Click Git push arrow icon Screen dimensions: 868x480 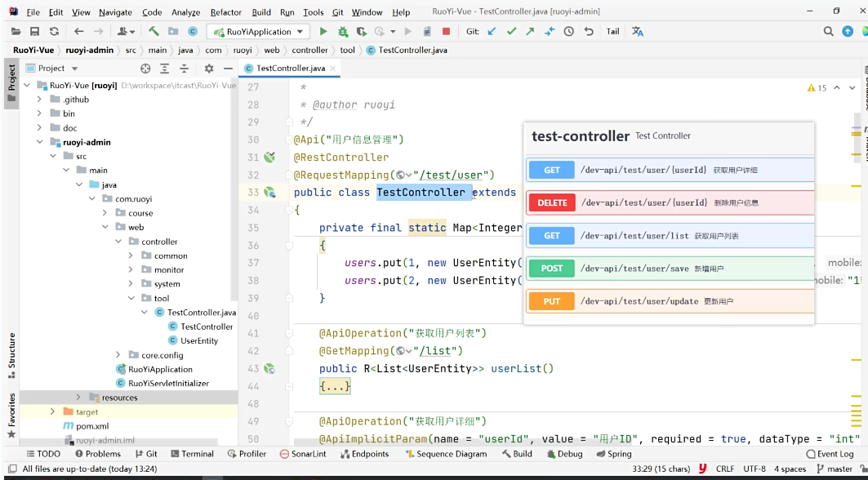click(530, 32)
